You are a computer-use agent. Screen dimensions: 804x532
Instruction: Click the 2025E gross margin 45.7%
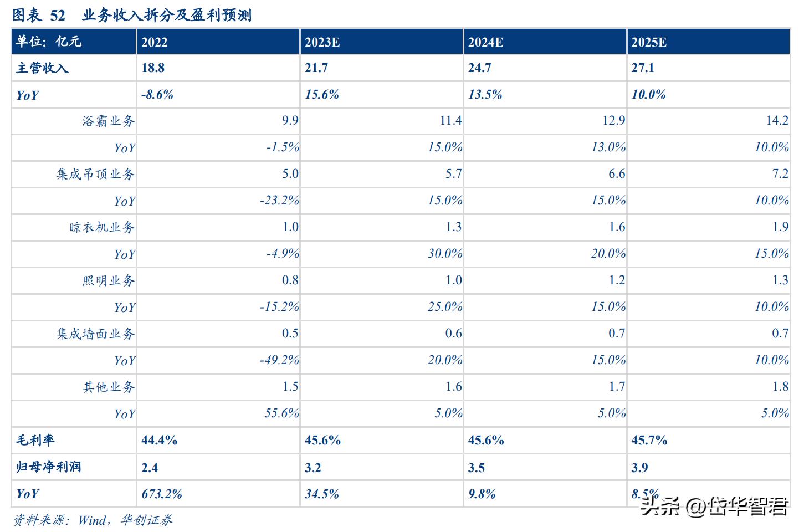click(649, 441)
